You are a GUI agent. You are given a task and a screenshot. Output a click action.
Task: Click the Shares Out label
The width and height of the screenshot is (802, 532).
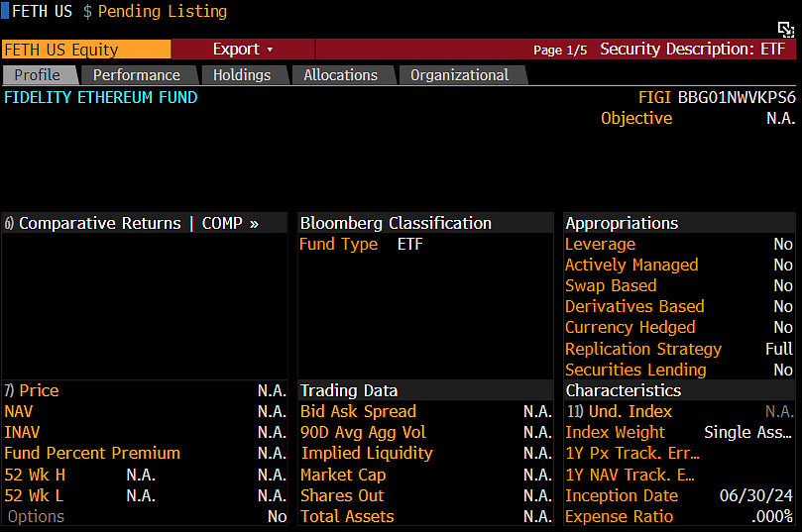(x=342, y=495)
